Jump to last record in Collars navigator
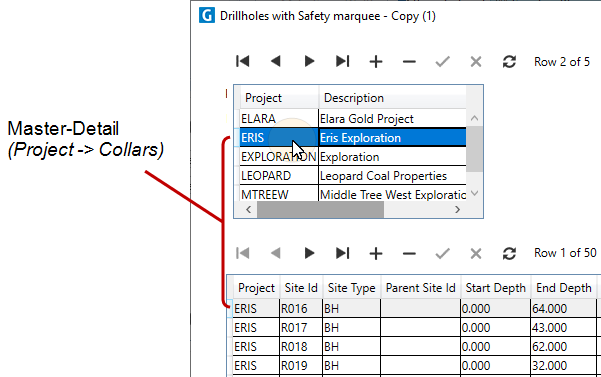This screenshot has width=601, height=377. (342, 253)
